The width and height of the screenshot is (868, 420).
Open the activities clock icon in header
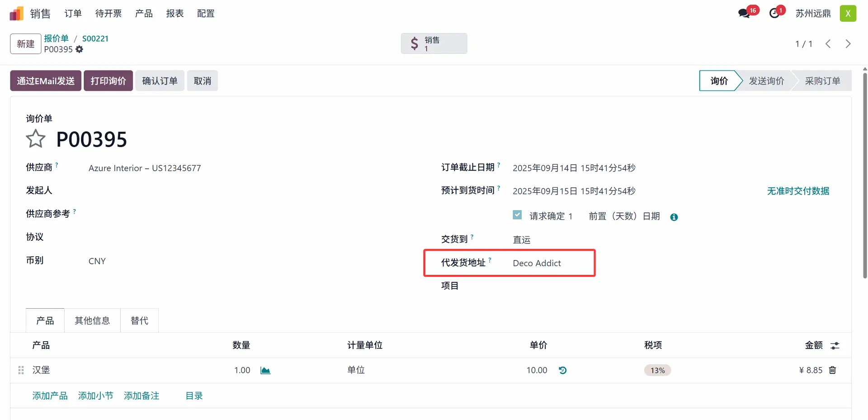click(x=775, y=13)
